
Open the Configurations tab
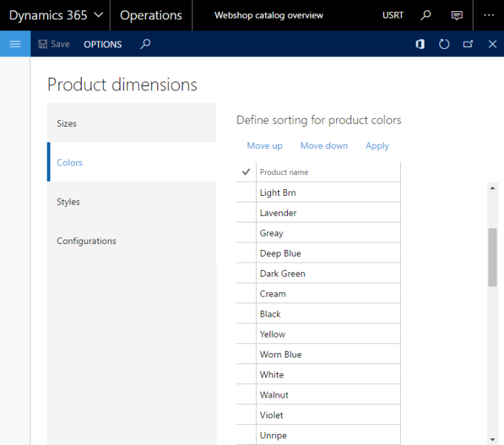coord(131,241)
